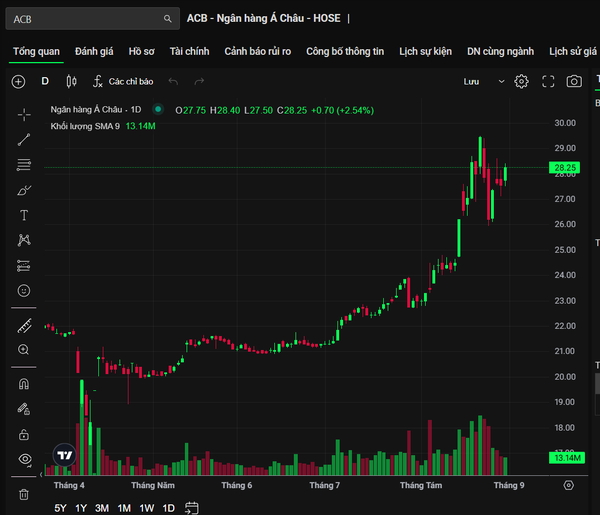This screenshot has width=600, height=515.
Task: Go to the Tài chính tab
Action: (189, 51)
